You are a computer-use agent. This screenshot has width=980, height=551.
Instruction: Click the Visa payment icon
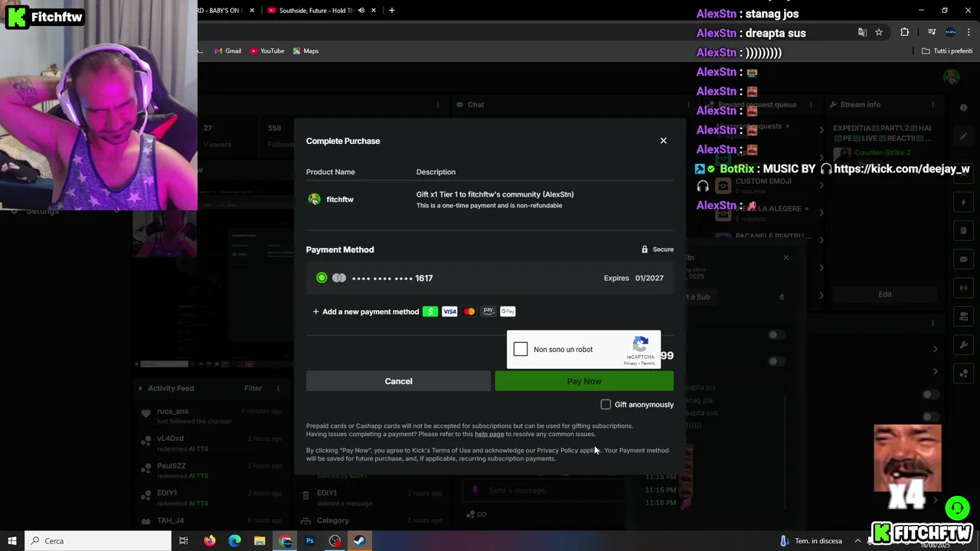(449, 311)
